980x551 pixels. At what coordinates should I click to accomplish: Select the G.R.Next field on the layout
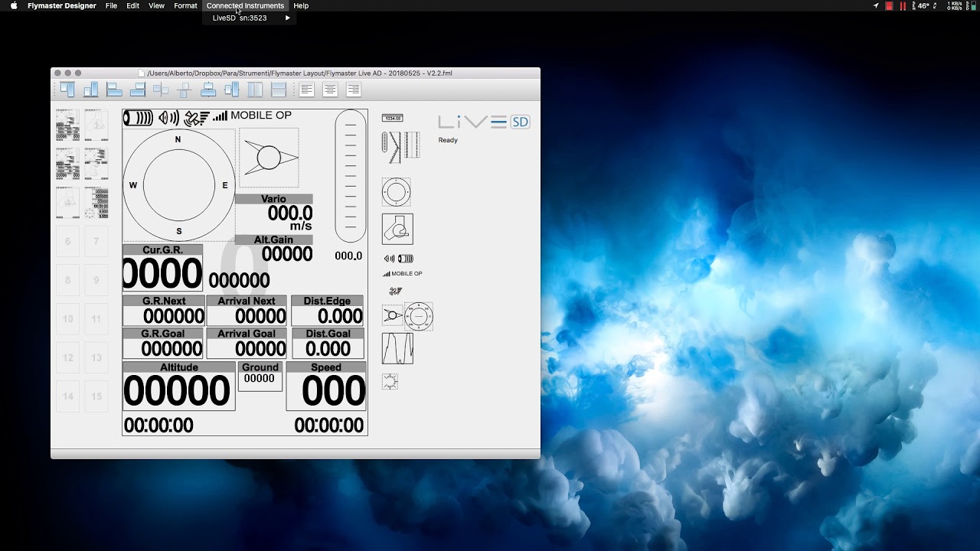pyautogui.click(x=164, y=311)
